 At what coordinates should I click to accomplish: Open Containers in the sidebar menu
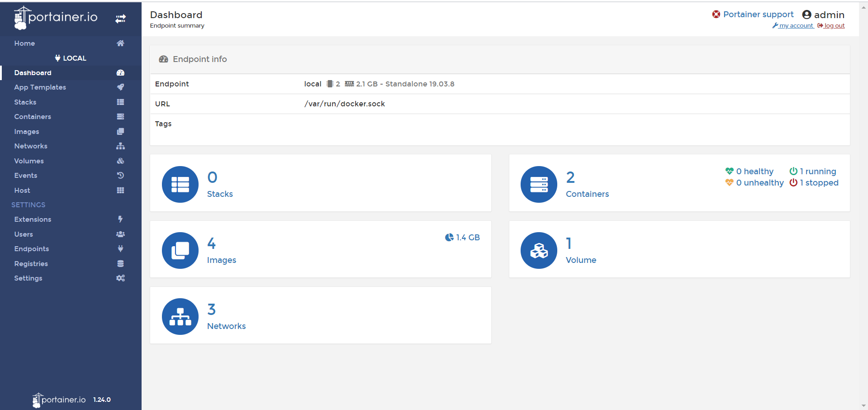pos(33,117)
